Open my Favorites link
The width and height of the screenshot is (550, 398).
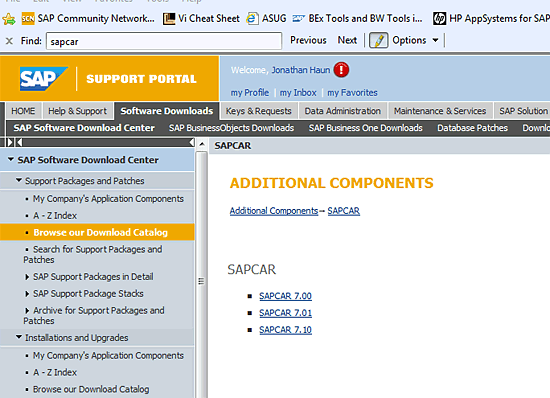coord(352,93)
